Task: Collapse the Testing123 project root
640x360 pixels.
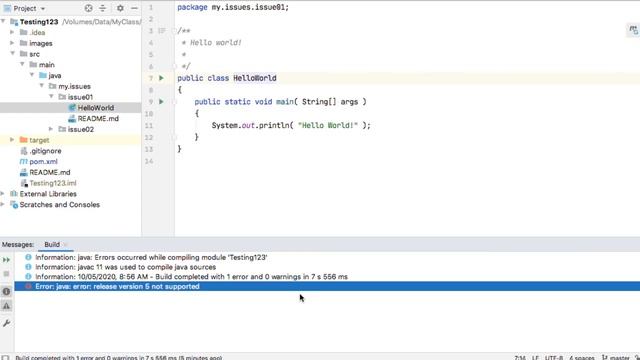Action: (3, 21)
